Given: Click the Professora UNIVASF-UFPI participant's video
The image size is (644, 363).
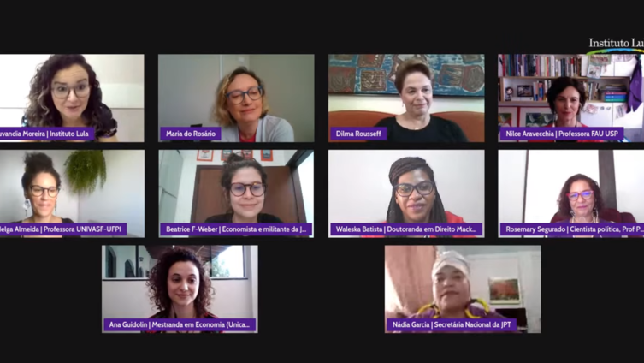Looking at the screenshot, I should (72, 193).
